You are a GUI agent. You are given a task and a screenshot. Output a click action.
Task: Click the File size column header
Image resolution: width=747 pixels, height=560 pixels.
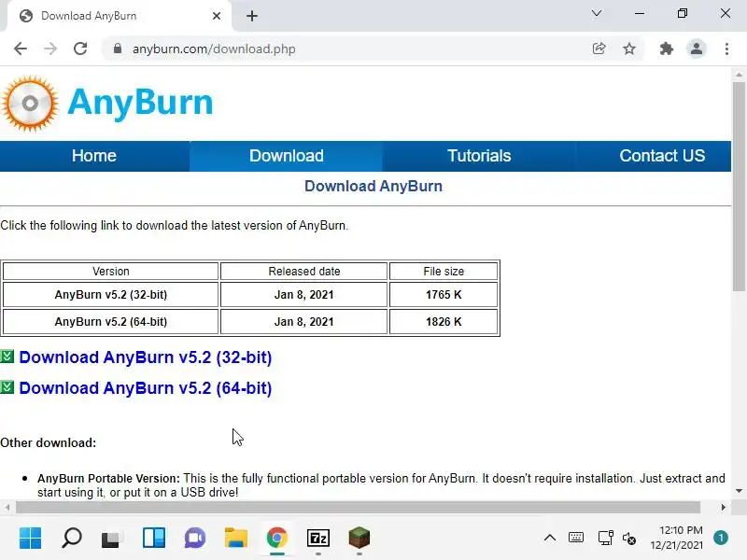point(444,272)
